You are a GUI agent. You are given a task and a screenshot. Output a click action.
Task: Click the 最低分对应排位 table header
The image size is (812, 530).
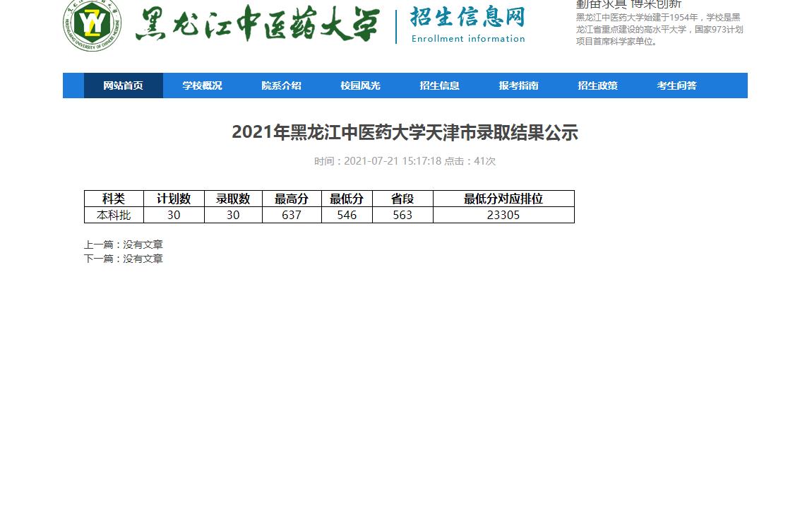coord(503,199)
